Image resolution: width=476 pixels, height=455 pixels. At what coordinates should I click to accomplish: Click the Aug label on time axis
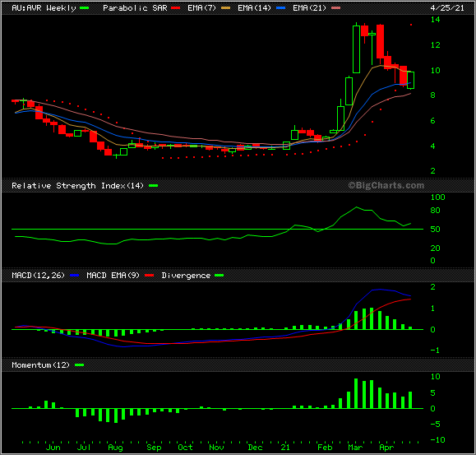[x=115, y=448]
